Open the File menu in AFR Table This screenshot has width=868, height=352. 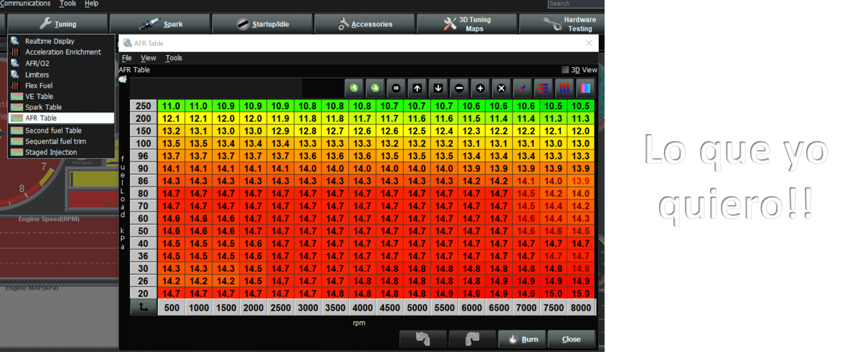click(x=127, y=58)
